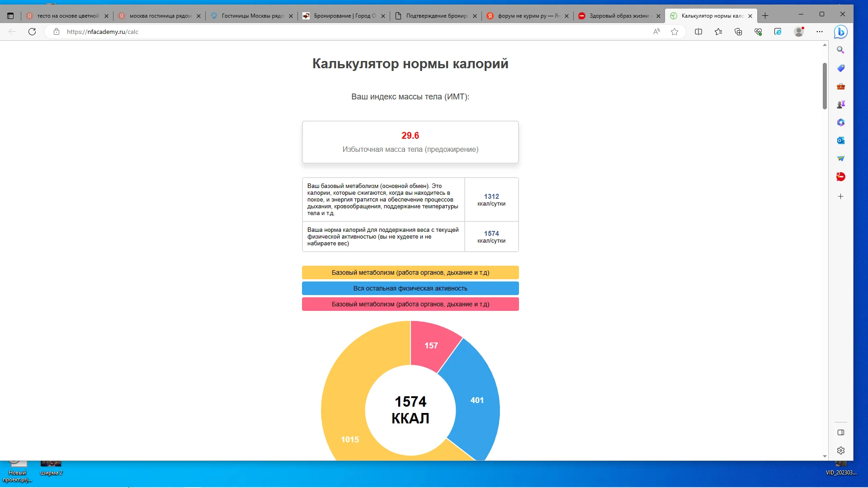The image size is (868, 488).
Task: Click the Read aloud icon in address bar
Action: [x=656, y=32]
